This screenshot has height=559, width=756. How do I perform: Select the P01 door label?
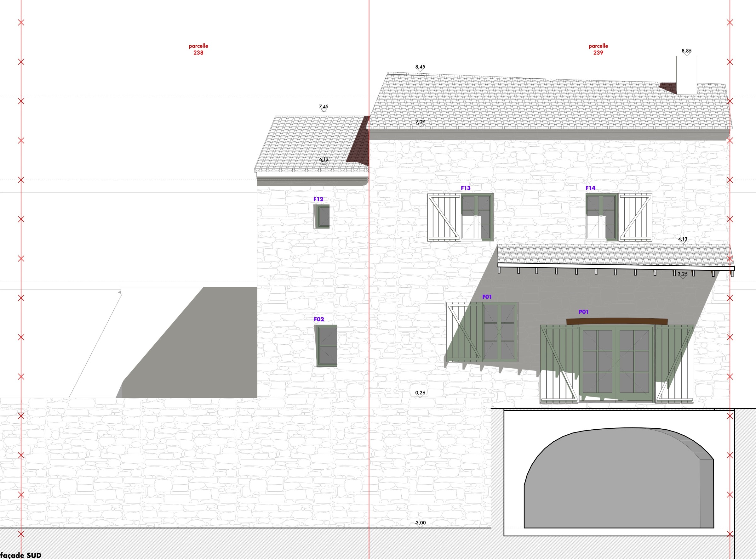pyautogui.click(x=583, y=312)
